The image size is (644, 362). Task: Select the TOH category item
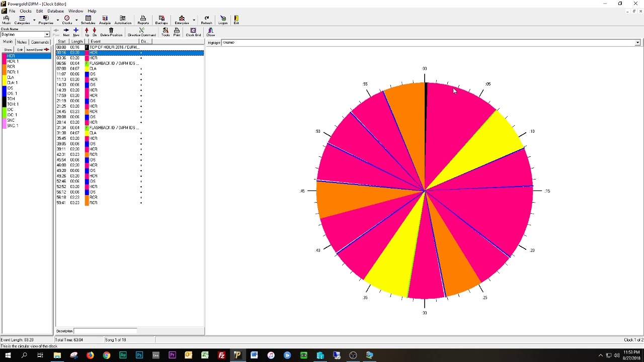click(26, 99)
